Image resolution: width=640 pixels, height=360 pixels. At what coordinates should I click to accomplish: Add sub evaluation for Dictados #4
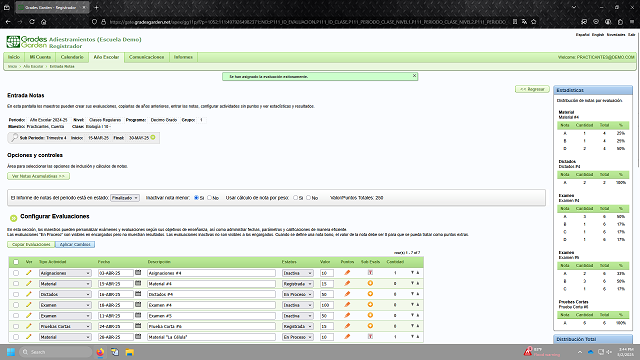coord(370,294)
